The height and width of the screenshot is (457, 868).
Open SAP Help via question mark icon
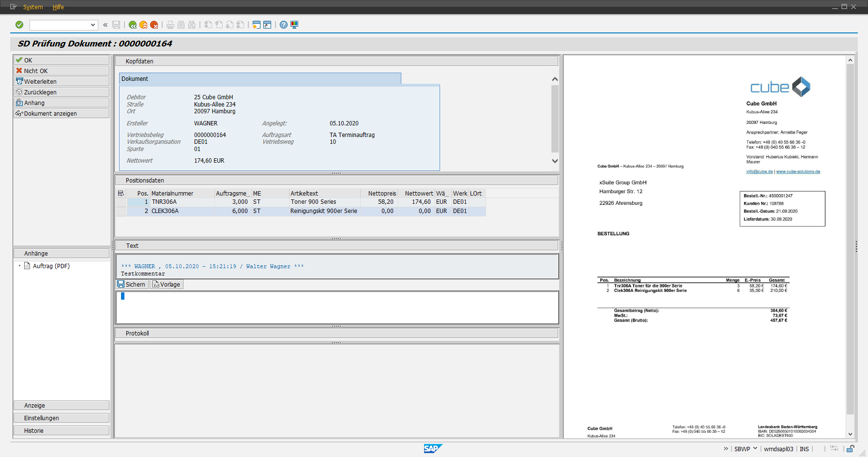(284, 25)
